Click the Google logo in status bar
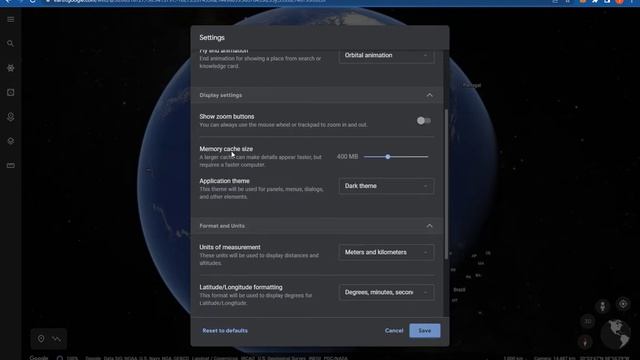The width and height of the screenshot is (640, 360). click(x=39, y=358)
